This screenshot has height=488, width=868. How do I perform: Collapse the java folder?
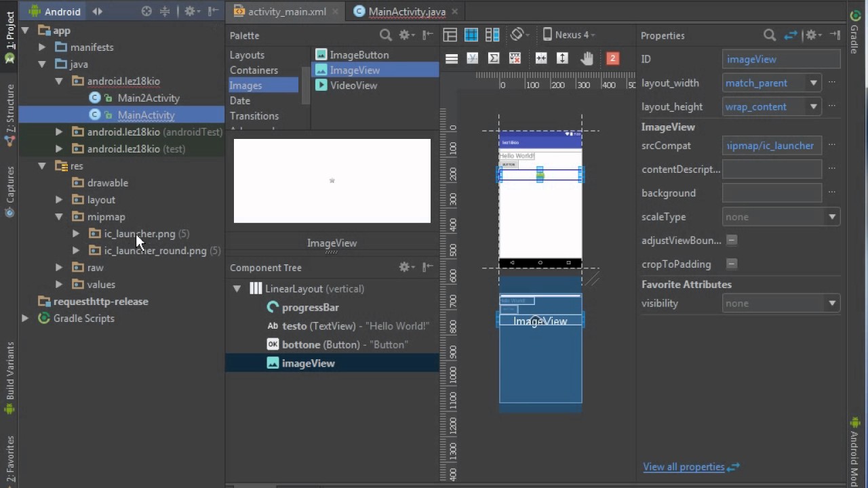pos(42,64)
